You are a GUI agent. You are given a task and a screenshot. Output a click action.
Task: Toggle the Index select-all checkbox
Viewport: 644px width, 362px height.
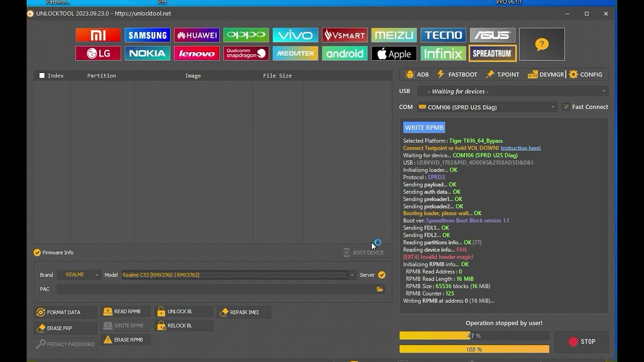click(x=42, y=75)
